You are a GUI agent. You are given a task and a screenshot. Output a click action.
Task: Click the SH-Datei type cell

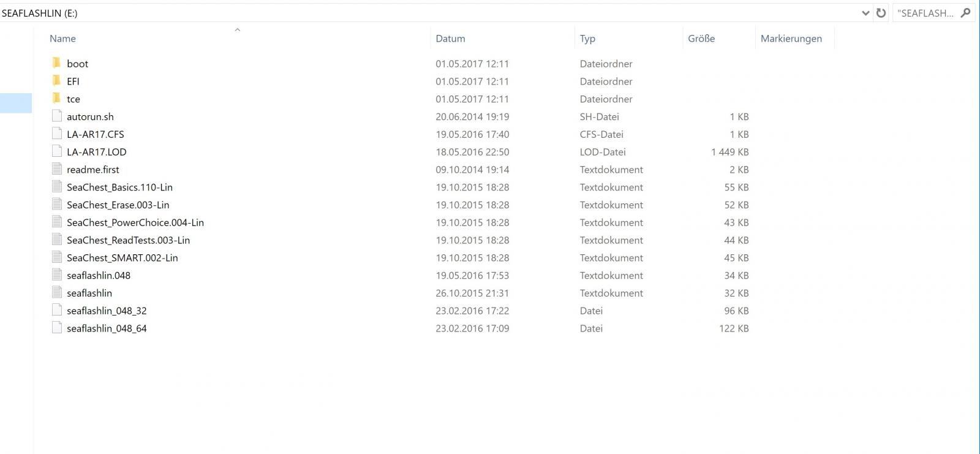point(600,116)
